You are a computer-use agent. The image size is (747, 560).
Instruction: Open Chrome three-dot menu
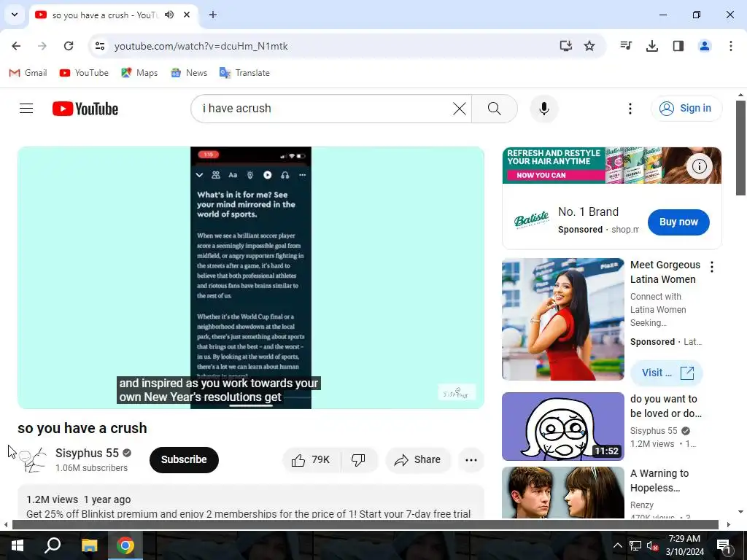(731, 46)
